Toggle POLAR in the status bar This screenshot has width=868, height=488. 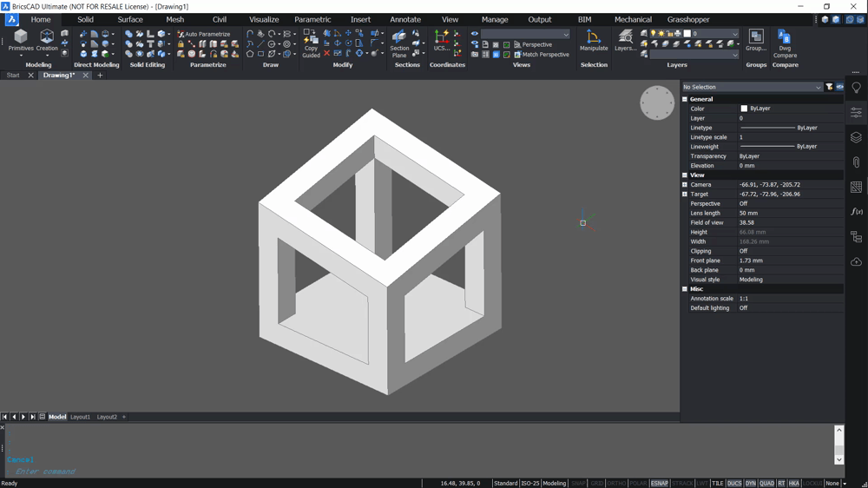click(638, 483)
